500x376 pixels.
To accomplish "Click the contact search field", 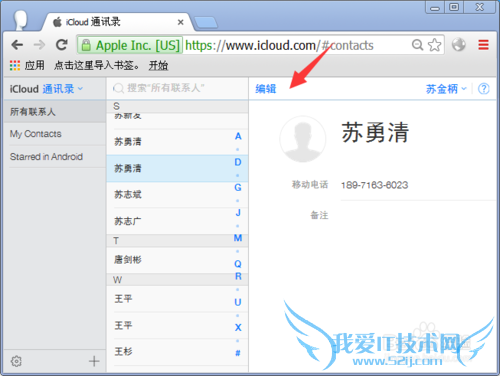I will pyautogui.click(x=177, y=88).
